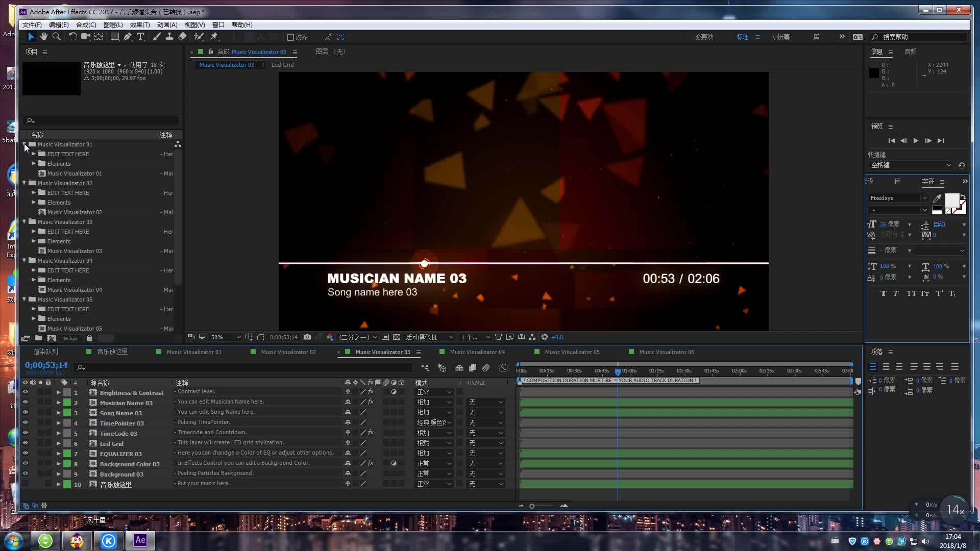Open the composition mini-flowchart in timeline
Image resolution: width=980 pixels, height=551 pixels.
[425, 367]
